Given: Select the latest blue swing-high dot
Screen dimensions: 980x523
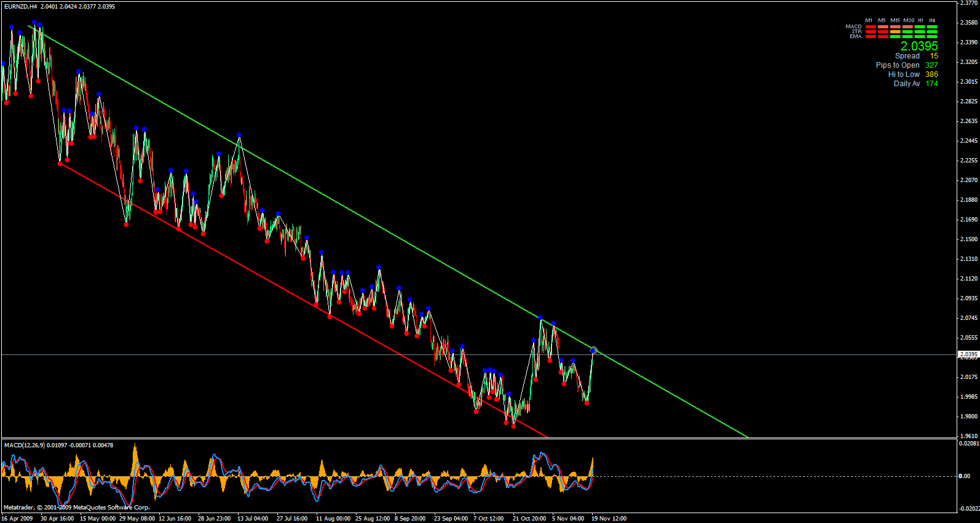Looking at the screenshot, I should tap(593, 350).
